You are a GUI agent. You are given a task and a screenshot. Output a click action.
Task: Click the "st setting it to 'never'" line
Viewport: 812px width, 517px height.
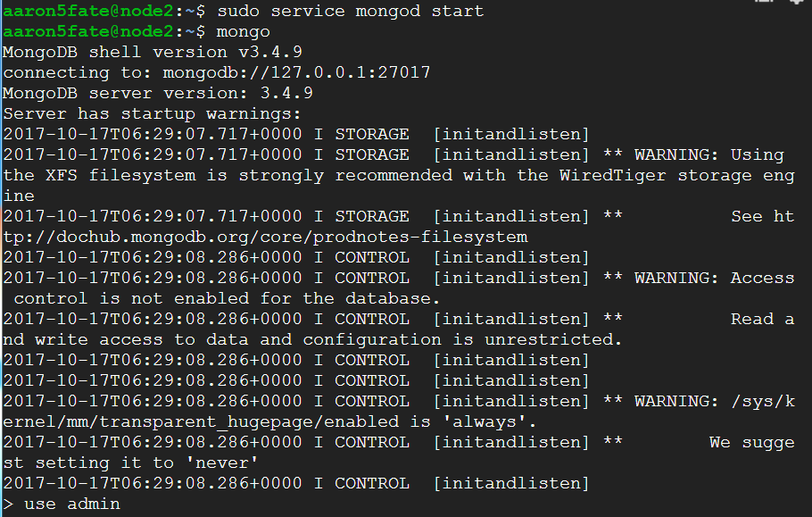coord(130,463)
